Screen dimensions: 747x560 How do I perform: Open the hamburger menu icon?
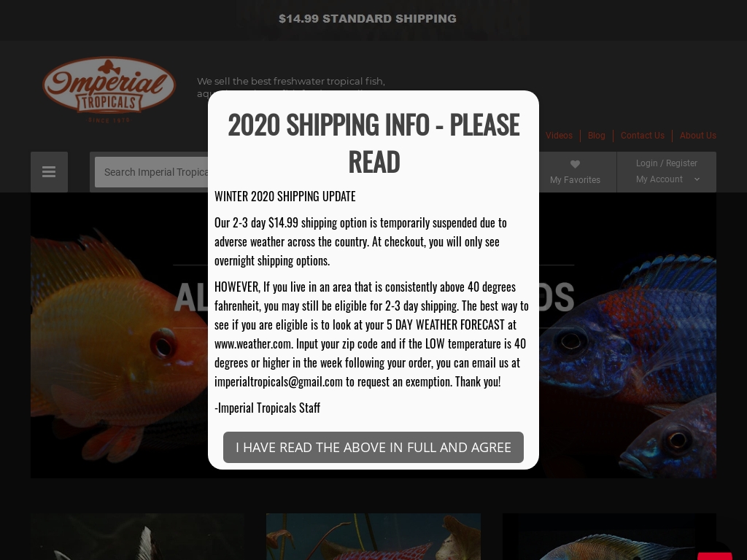point(49,172)
